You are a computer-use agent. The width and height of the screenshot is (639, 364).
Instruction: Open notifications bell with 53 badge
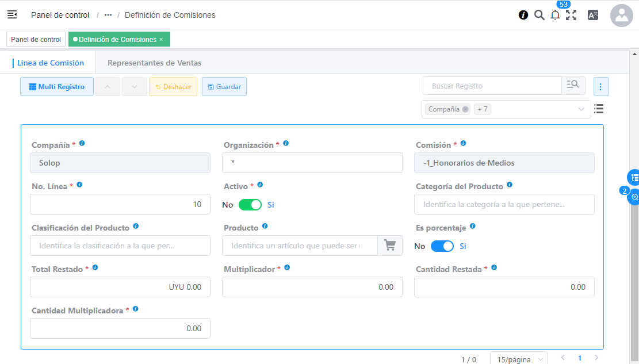[x=555, y=16]
